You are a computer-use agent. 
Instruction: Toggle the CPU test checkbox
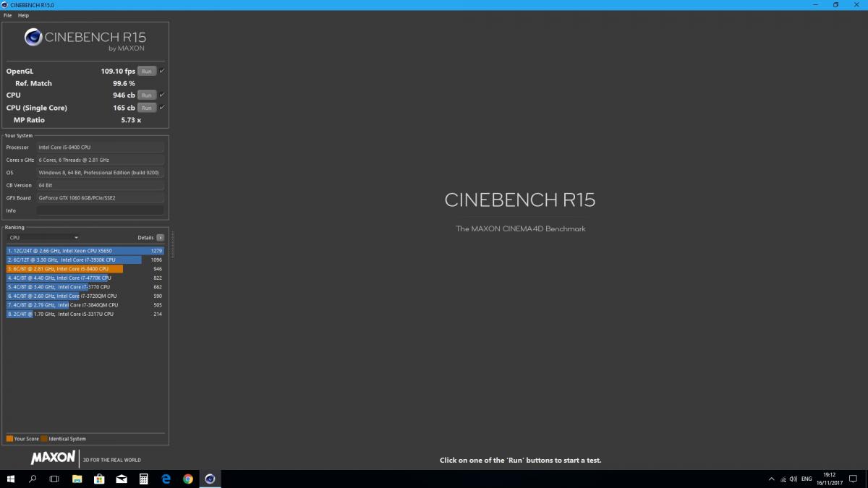(x=162, y=95)
